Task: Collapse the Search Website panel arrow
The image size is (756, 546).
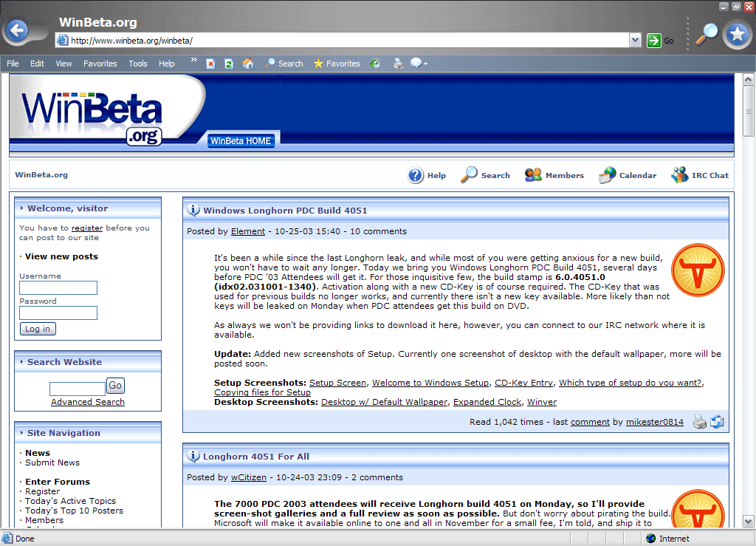Action: click(21, 362)
